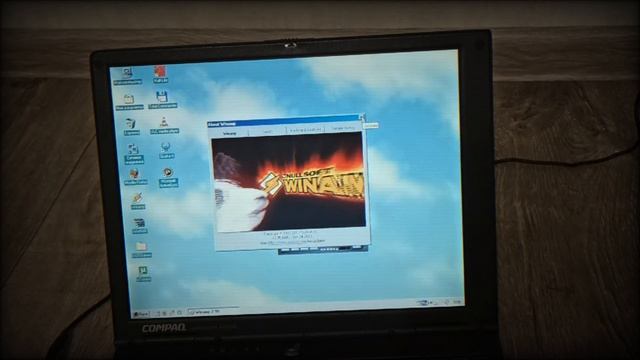Launch Windows Media Player desktop icon
This screenshot has height=360, width=640.
tap(168, 178)
